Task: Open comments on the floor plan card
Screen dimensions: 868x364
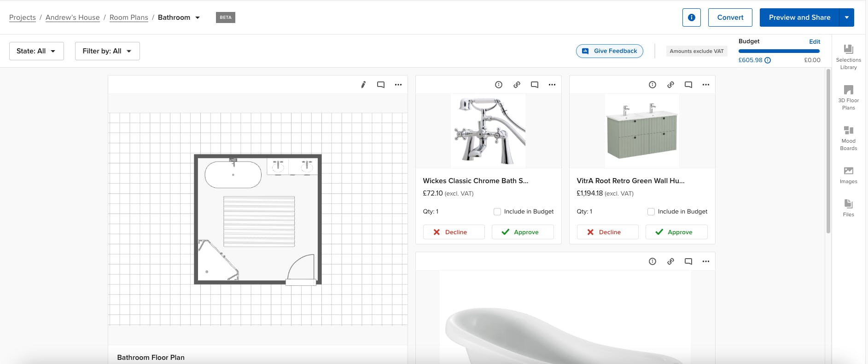Action: (381, 85)
